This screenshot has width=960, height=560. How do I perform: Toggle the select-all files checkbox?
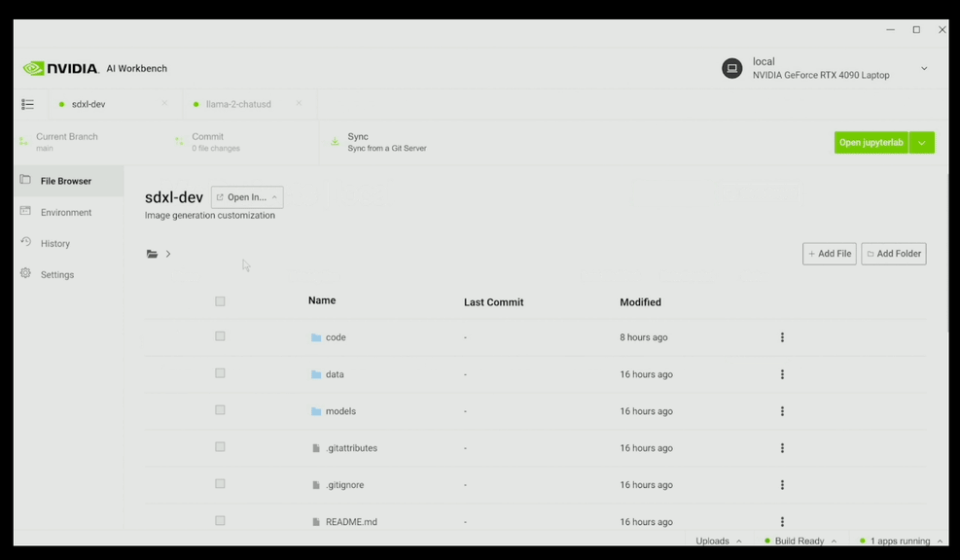[220, 301]
